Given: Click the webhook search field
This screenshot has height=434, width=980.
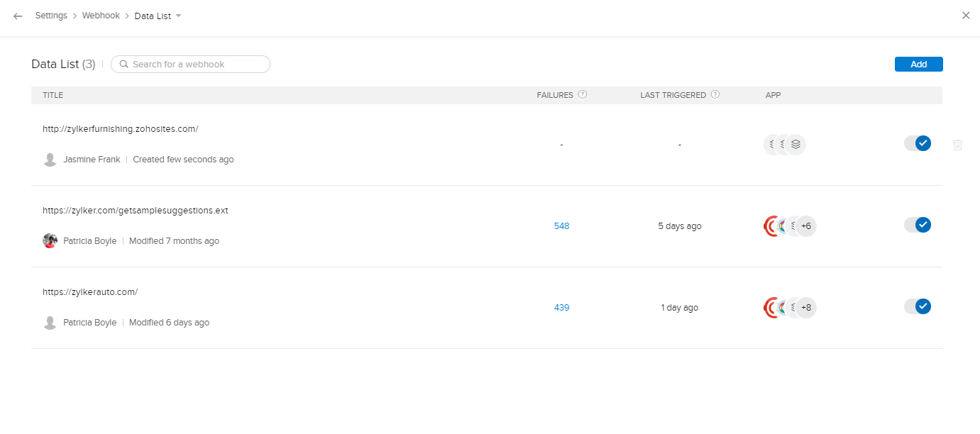Looking at the screenshot, I should click(x=192, y=64).
